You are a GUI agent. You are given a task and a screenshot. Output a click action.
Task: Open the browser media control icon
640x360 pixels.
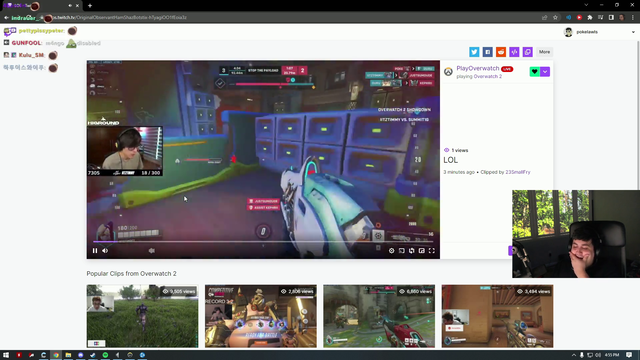coord(600,18)
